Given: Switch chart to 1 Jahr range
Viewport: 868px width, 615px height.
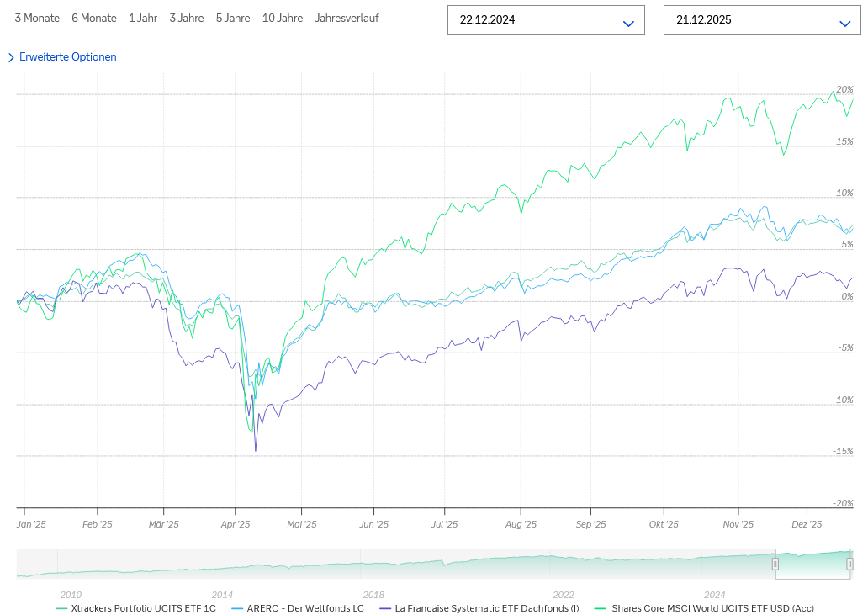Looking at the screenshot, I should pos(143,19).
